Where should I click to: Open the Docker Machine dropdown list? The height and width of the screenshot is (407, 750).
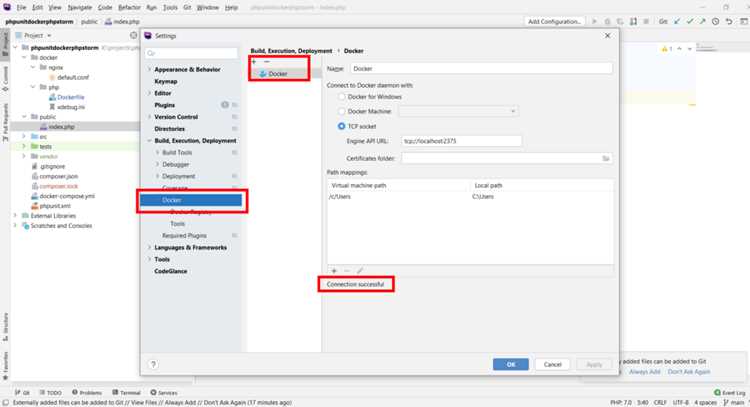(458, 111)
